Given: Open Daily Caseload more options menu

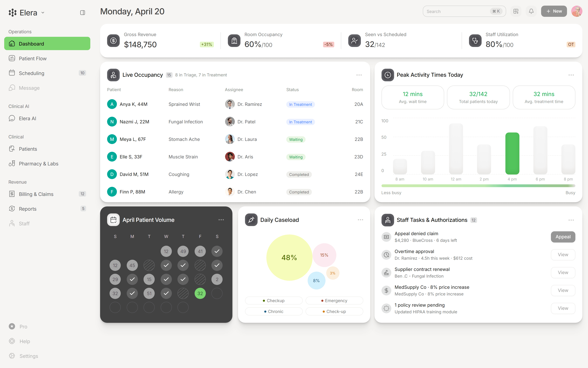Looking at the screenshot, I should pos(360,220).
